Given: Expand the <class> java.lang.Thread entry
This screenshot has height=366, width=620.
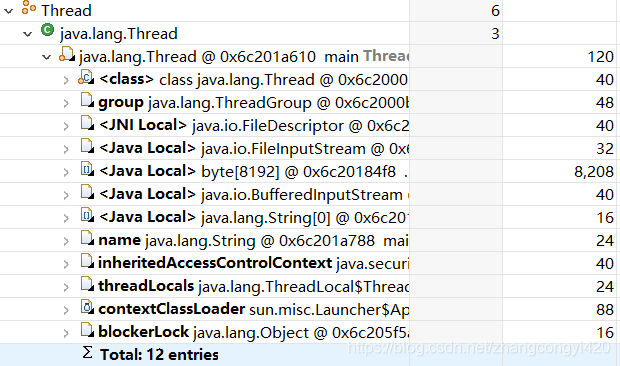Looking at the screenshot, I should pos(66,80).
